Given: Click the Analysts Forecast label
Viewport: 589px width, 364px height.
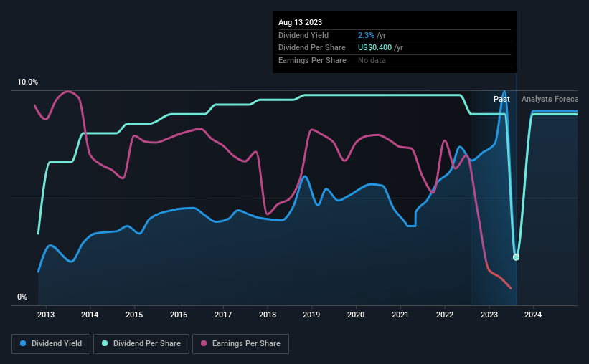Looking at the screenshot, I should [x=550, y=99].
